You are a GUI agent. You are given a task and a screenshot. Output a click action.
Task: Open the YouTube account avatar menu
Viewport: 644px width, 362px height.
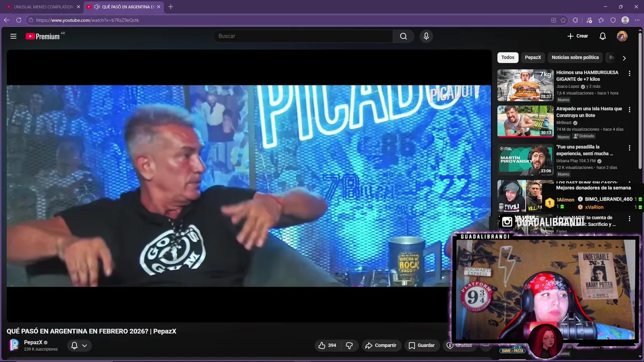point(622,36)
